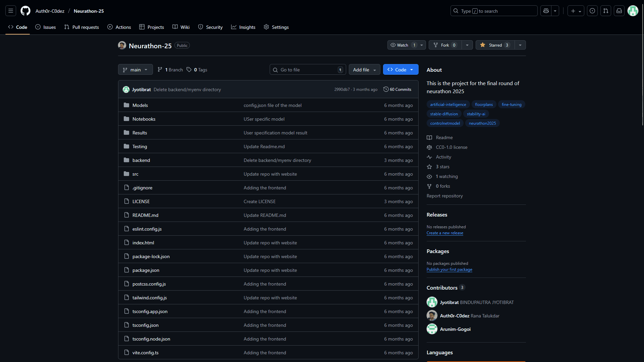The width and height of the screenshot is (644, 362).
Task: Switch to the Actions tab
Action: 119,27
